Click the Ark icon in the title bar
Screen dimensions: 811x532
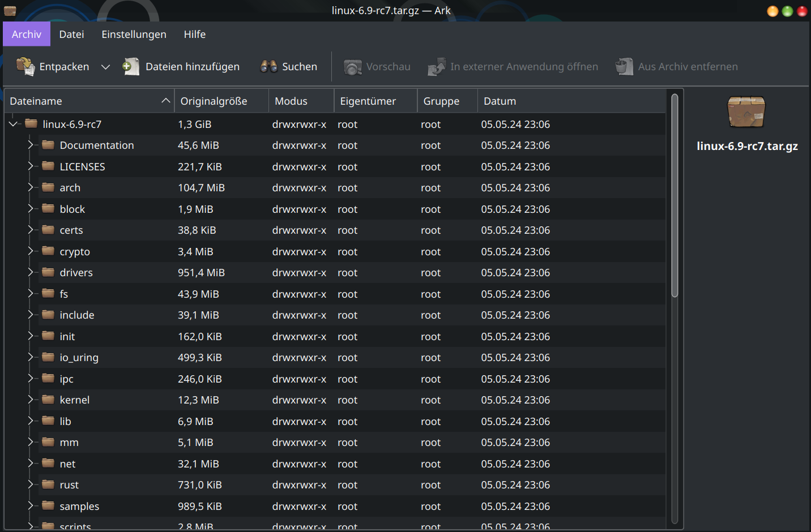click(x=10, y=10)
